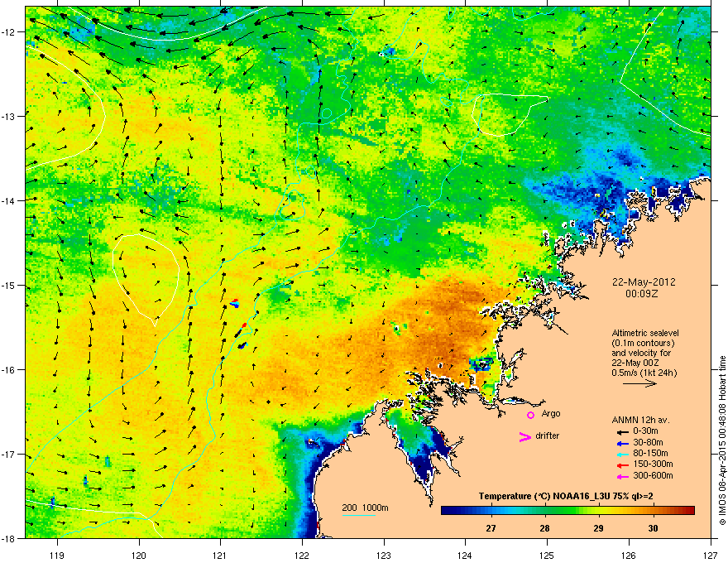Click the '0-30m' depth label

(x=645, y=431)
